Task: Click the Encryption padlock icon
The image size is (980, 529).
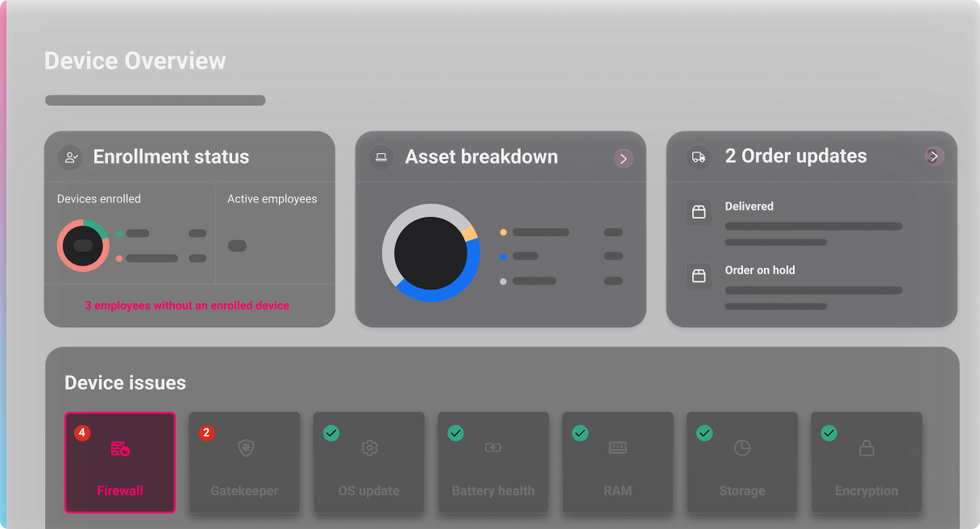Action: pyautogui.click(x=866, y=448)
